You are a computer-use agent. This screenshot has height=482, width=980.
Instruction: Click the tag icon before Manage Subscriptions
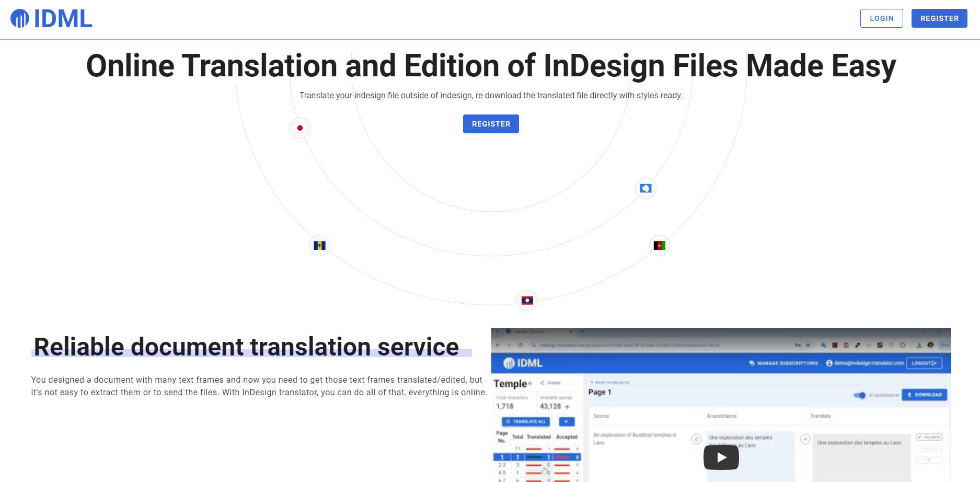click(x=751, y=363)
